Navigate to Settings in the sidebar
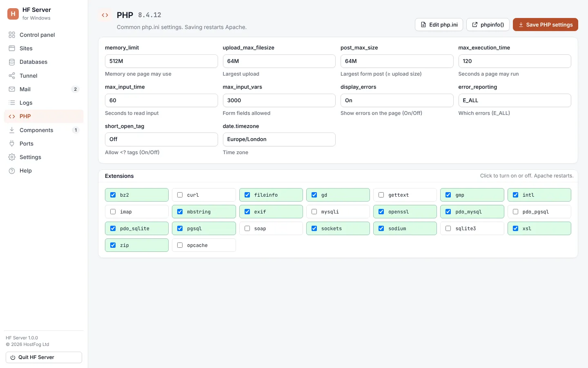The width and height of the screenshot is (588, 368). (44, 157)
